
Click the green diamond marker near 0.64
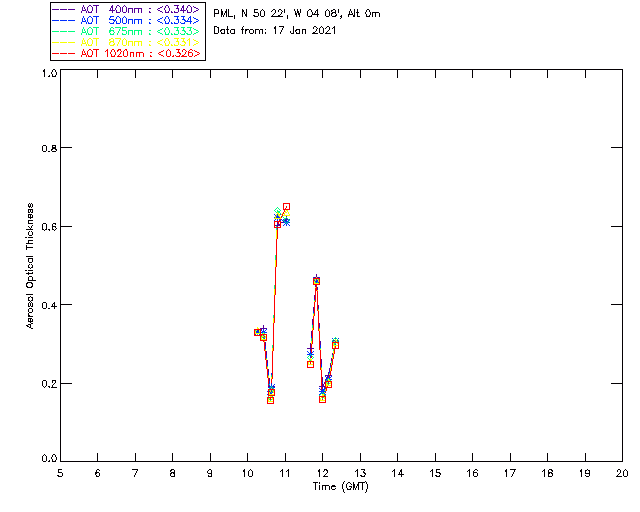pos(278,211)
